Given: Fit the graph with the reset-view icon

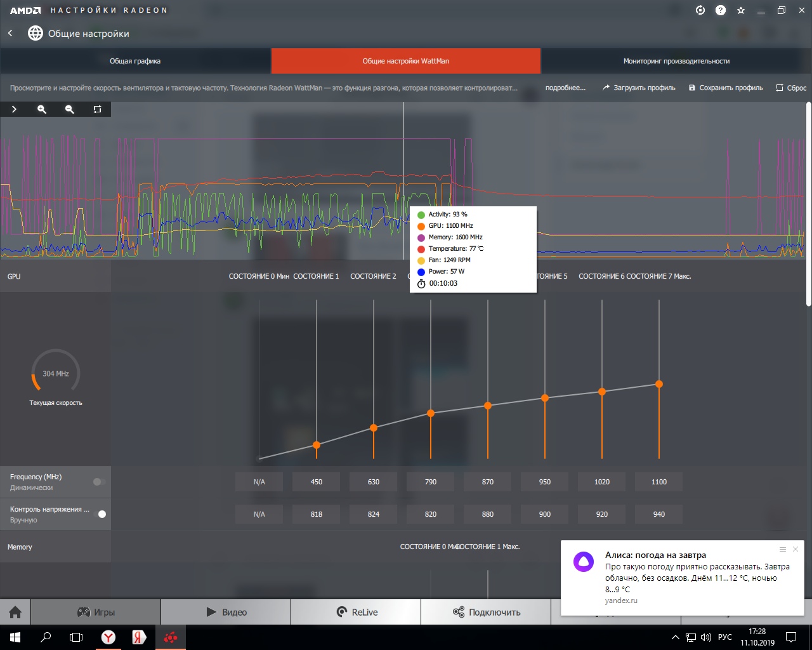Looking at the screenshot, I should (97, 109).
